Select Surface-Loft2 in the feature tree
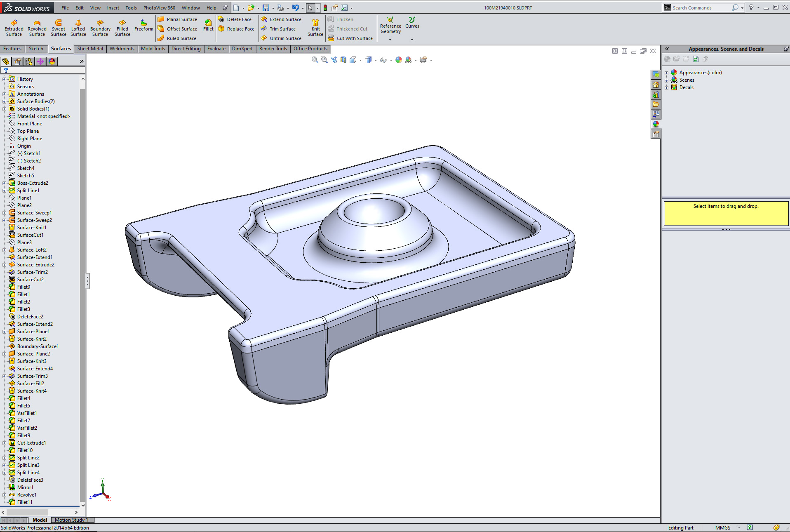790x532 pixels. click(28, 250)
